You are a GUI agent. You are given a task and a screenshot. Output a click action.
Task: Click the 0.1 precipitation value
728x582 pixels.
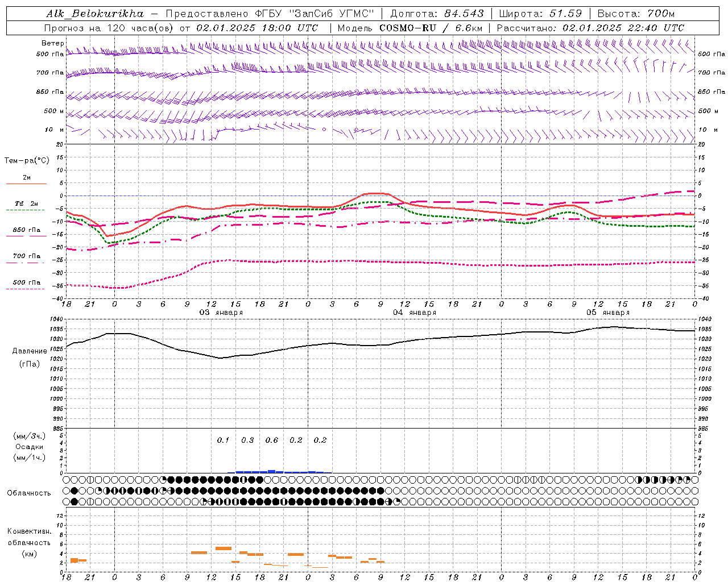click(x=223, y=440)
